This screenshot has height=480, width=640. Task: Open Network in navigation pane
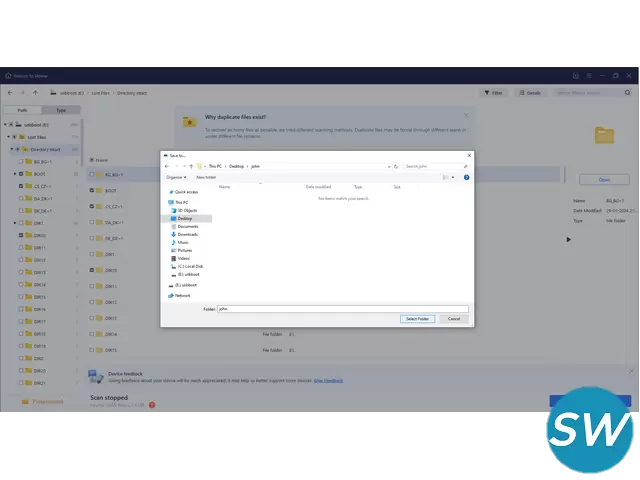pyautogui.click(x=182, y=295)
